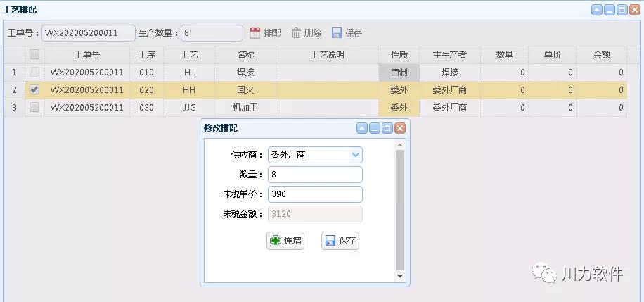The width and height of the screenshot is (644, 302).
Task: Close the 修改排配 dialog
Action: pyautogui.click(x=400, y=128)
